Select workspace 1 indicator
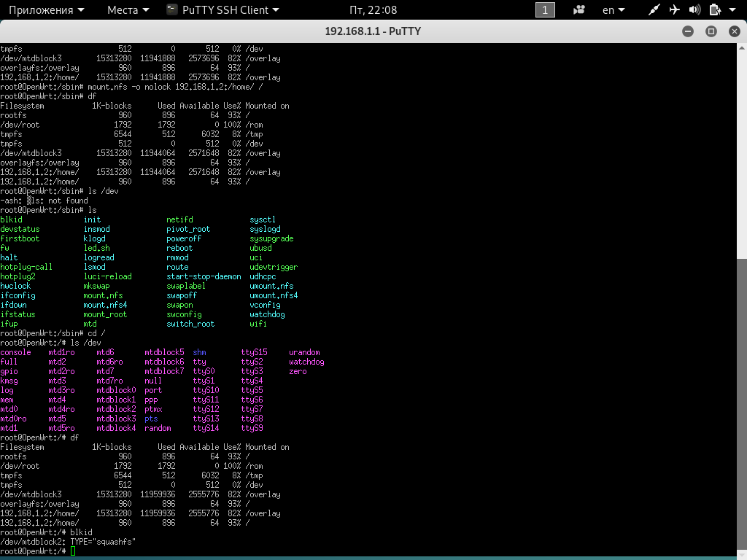 pyautogui.click(x=545, y=10)
